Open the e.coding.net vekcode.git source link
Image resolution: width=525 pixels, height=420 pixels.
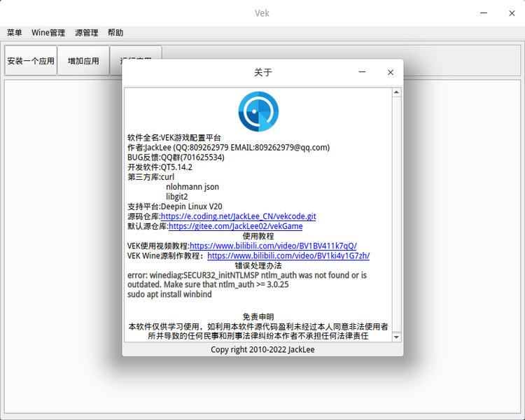point(238,217)
